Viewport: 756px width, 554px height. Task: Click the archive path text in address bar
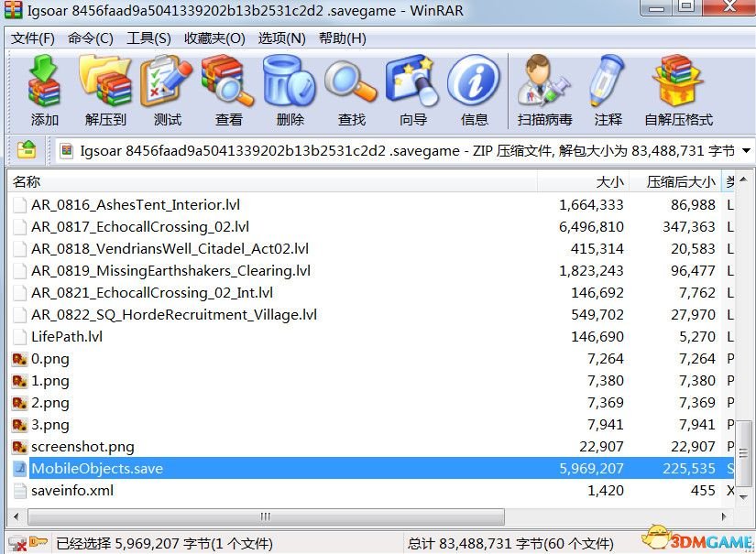[408, 151]
